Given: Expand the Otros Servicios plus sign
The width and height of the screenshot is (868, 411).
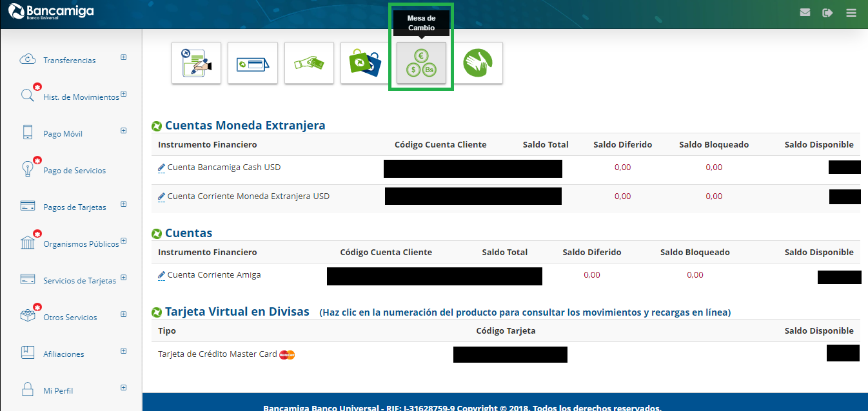Looking at the screenshot, I should 123,314.
